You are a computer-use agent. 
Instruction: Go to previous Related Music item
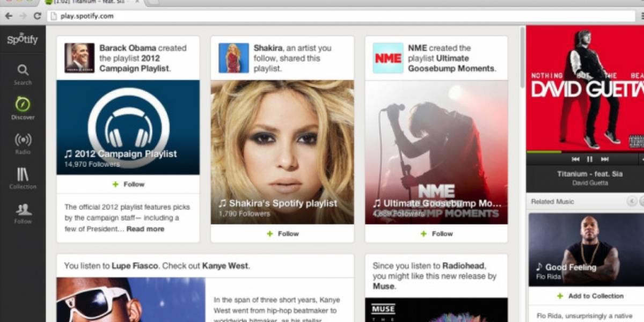632,201
